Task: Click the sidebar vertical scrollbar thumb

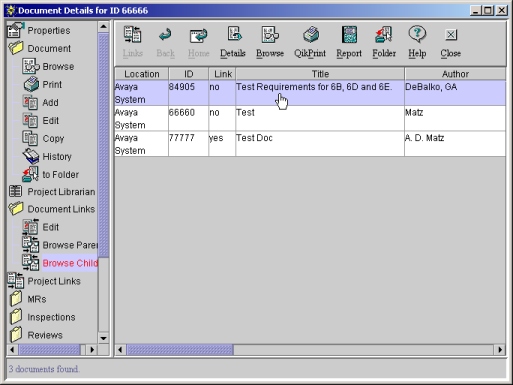Action: [103, 145]
